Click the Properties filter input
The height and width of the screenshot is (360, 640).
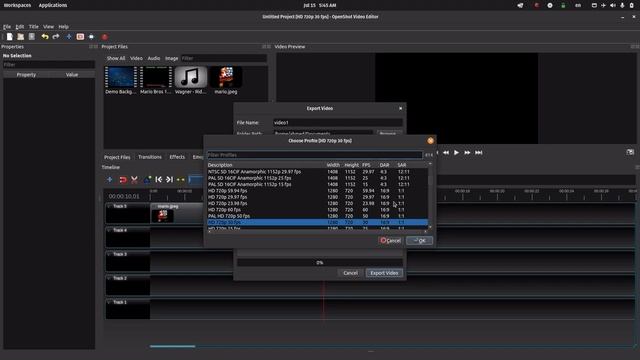coord(49,65)
